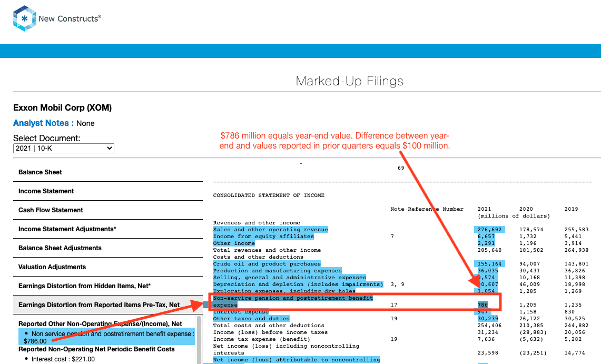This screenshot has height=364, width=601.
Task: Click the 'Total revenues and other income' row label
Action: pos(267,250)
